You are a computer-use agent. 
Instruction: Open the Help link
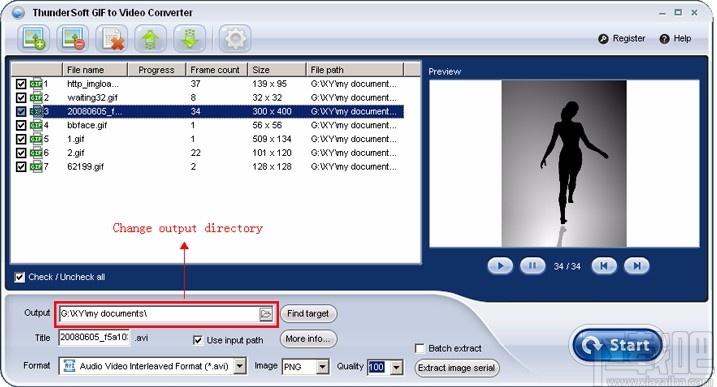682,39
